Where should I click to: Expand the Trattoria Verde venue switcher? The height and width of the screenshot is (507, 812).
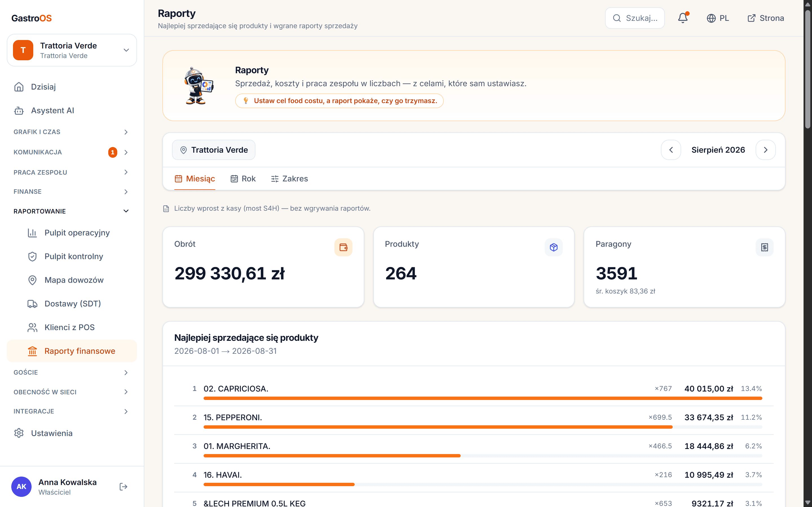pos(72,50)
